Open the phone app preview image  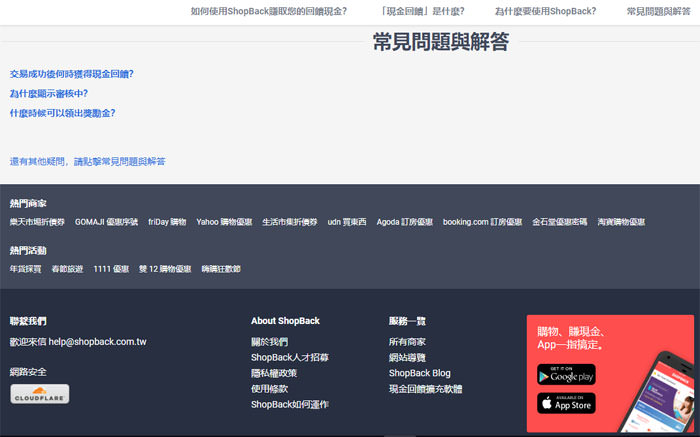click(x=658, y=393)
